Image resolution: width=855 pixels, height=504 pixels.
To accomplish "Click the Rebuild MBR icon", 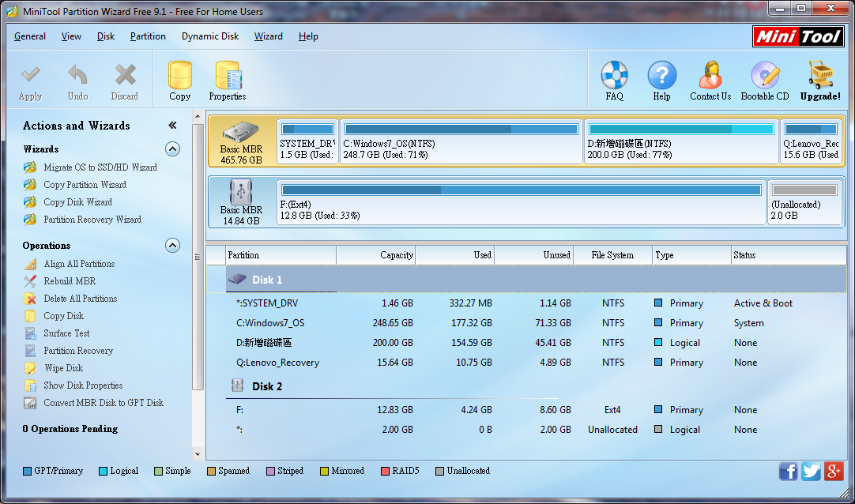I will 30,281.
